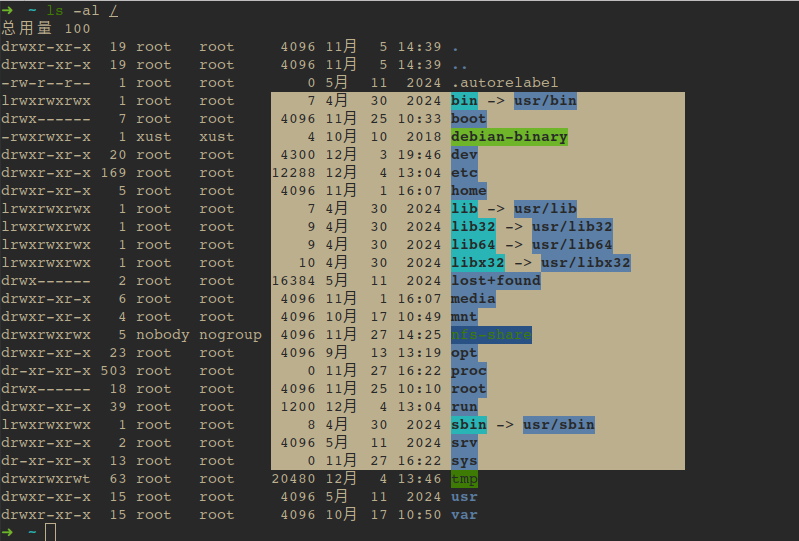Select the sbin symlink name
This screenshot has height=541, width=799.
click(x=469, y=425)
